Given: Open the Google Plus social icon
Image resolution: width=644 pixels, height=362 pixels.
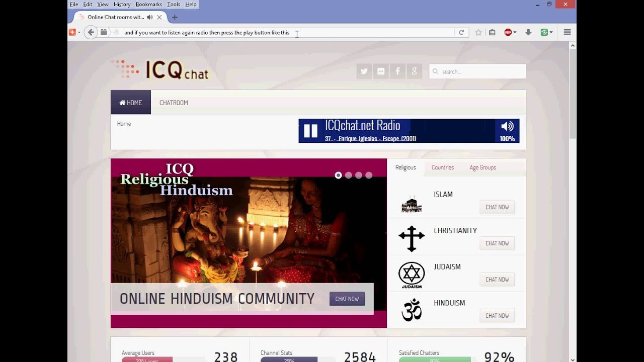Looking at the screenshot, I should click(414, 71).
